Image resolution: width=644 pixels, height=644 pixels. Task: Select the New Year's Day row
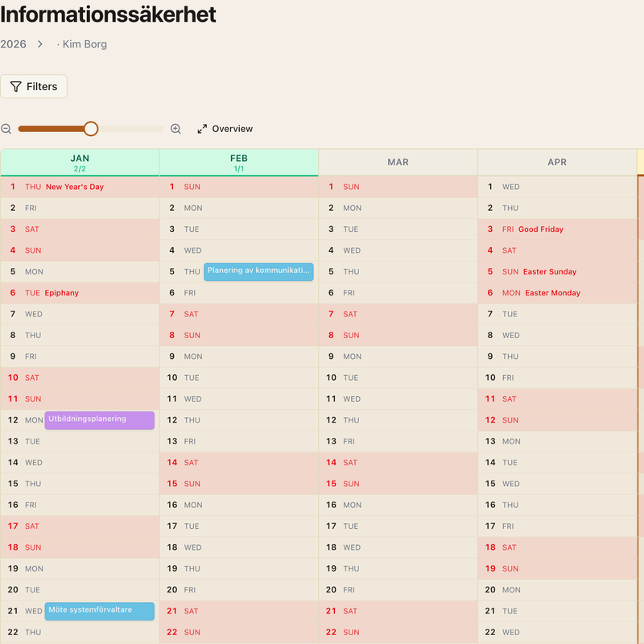click(80, 187)
